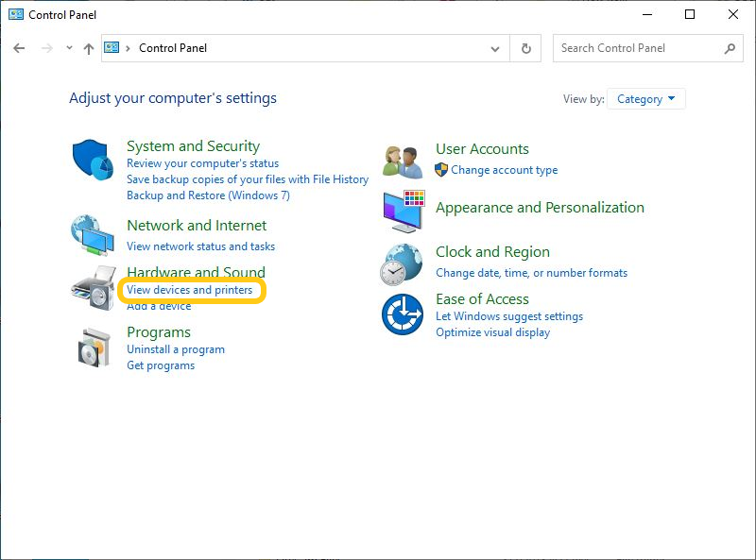Viewport: 756px width, 560px height.
Task: Click the Clock and Region globe clock icon
Action: click(x=401, y=264)
